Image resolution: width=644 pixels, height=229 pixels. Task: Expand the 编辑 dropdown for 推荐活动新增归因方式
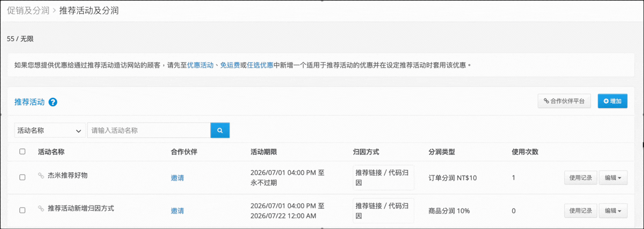(613, 211)
